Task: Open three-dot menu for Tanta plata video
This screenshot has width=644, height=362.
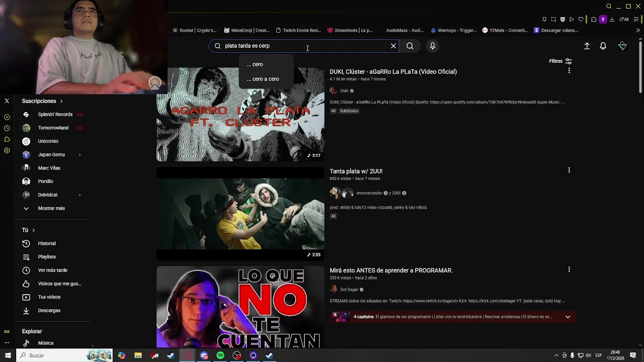Action: click(x=569, y=170)
